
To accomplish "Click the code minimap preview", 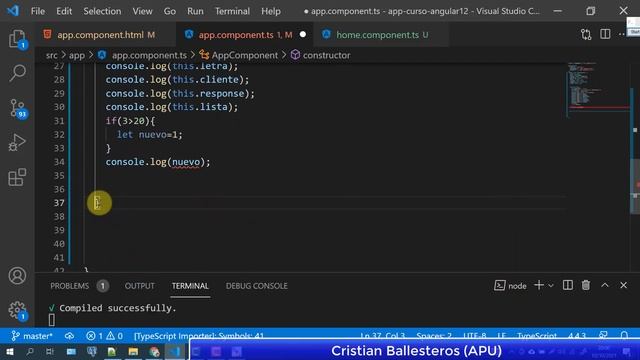I will (597, 90).
